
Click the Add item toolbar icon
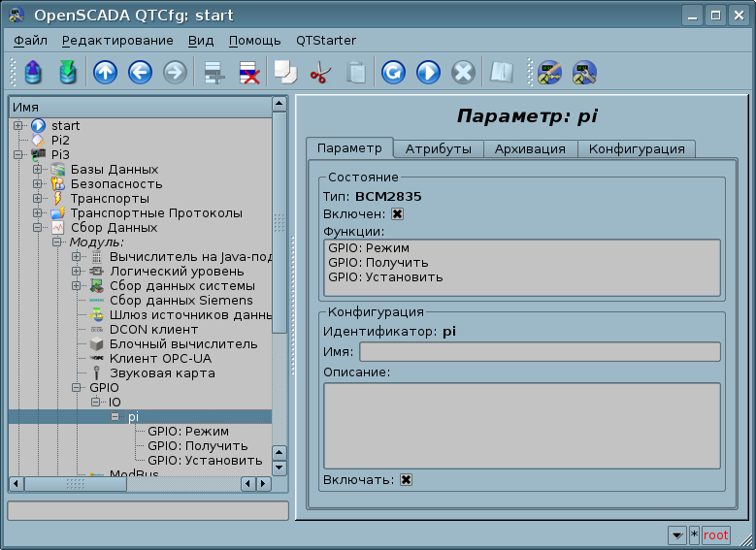pyautogui.click(x=213, y=72)
